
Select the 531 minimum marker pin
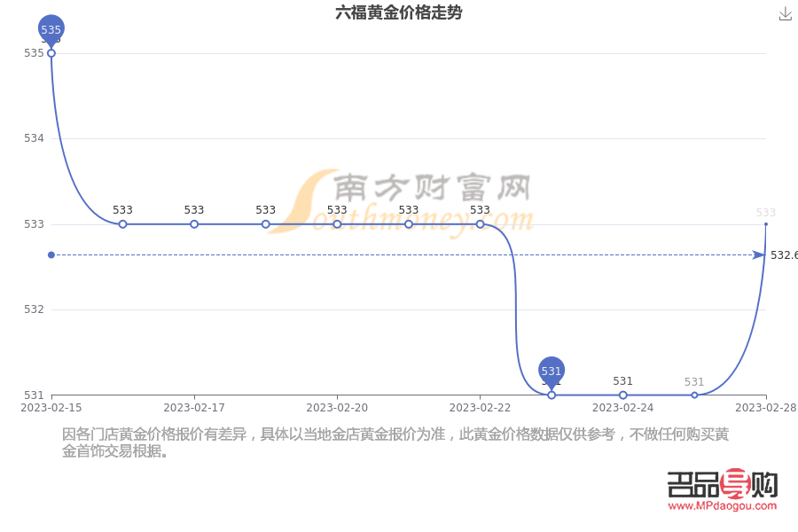tap(552, 372)
